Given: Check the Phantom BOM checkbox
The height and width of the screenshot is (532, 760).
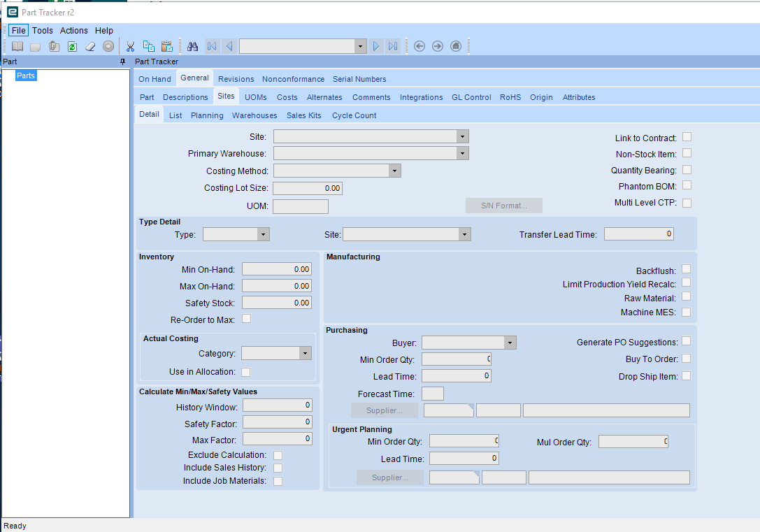Looking at the screenshot, I should click(x=687, y=185).
